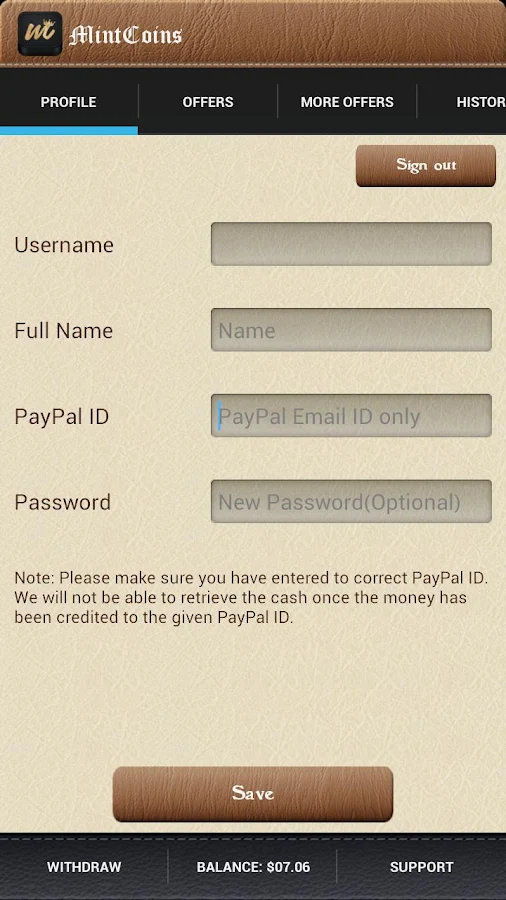506x900 pixels.
Task: Click the Username label
Action: click(x=64, y=245)
